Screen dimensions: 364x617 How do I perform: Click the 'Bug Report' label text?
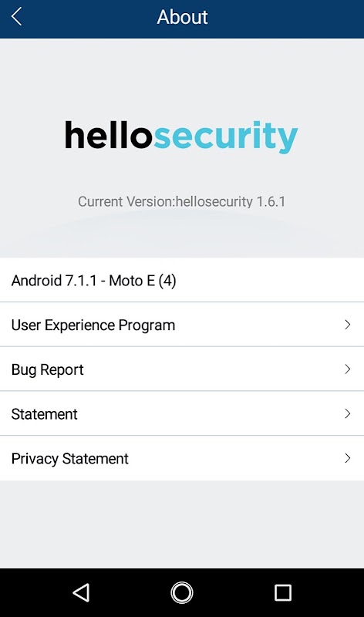[x=47, y=370]
